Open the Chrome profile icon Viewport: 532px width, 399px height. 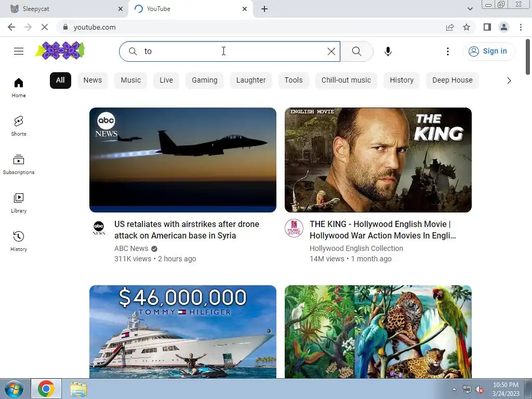[x=504, y=27]
